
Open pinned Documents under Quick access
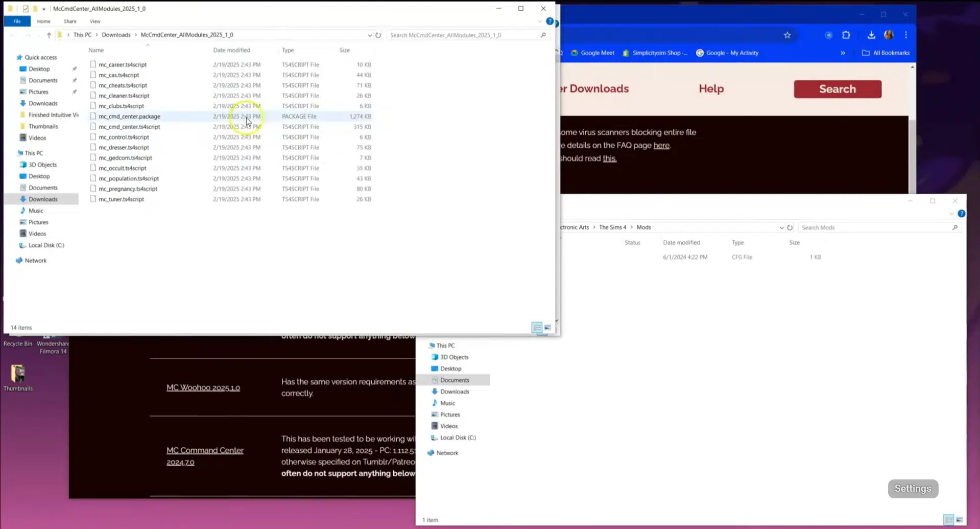pos(43,80)
